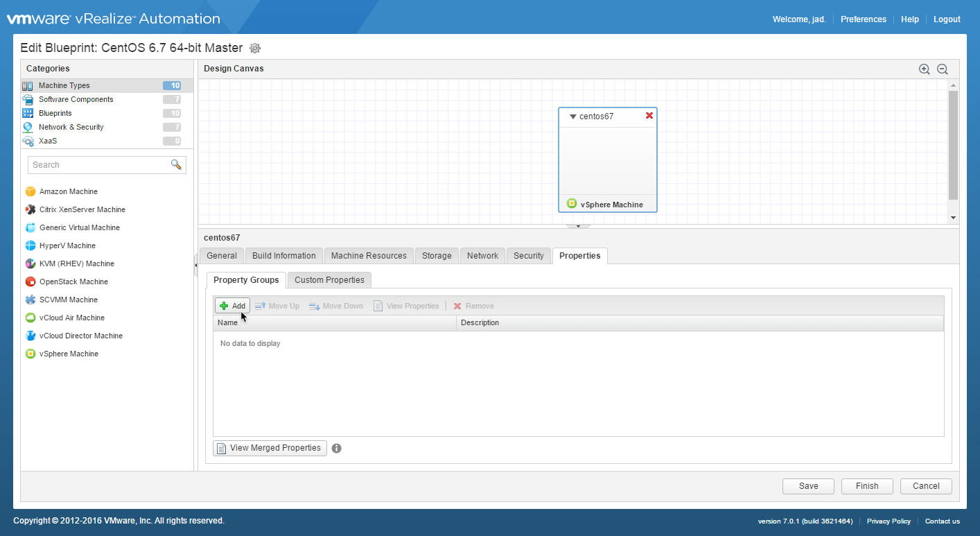Click View Properties in the toolbar

pos(406,306)
